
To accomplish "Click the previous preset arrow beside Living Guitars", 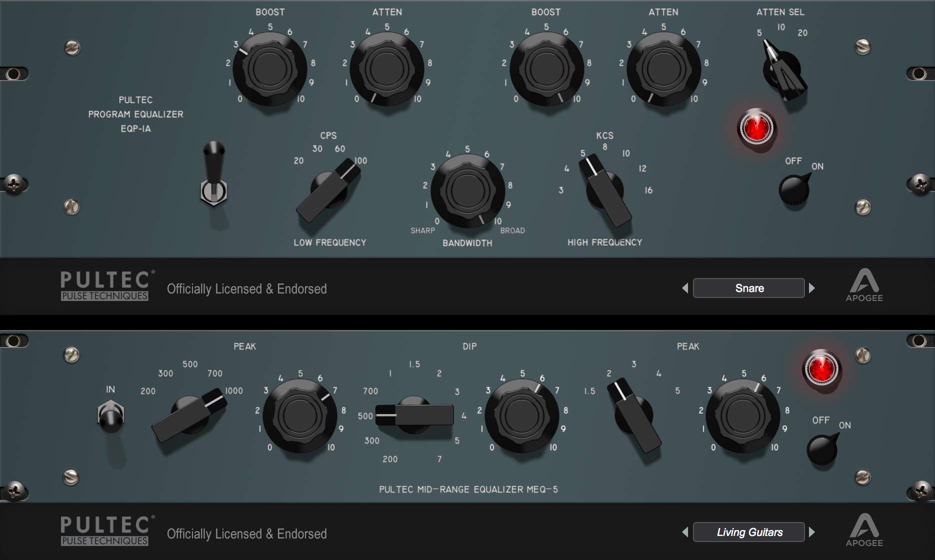I will 685,532.
